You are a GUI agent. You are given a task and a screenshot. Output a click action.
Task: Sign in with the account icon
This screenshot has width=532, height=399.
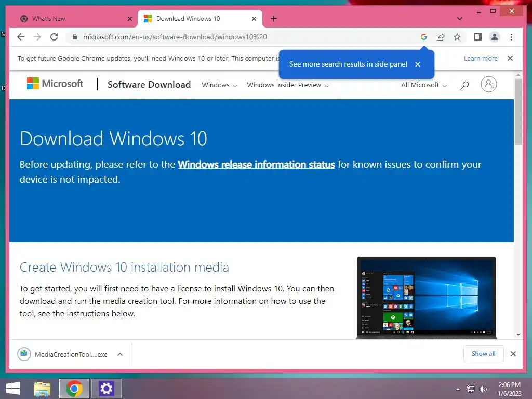[x=488, y=84]
